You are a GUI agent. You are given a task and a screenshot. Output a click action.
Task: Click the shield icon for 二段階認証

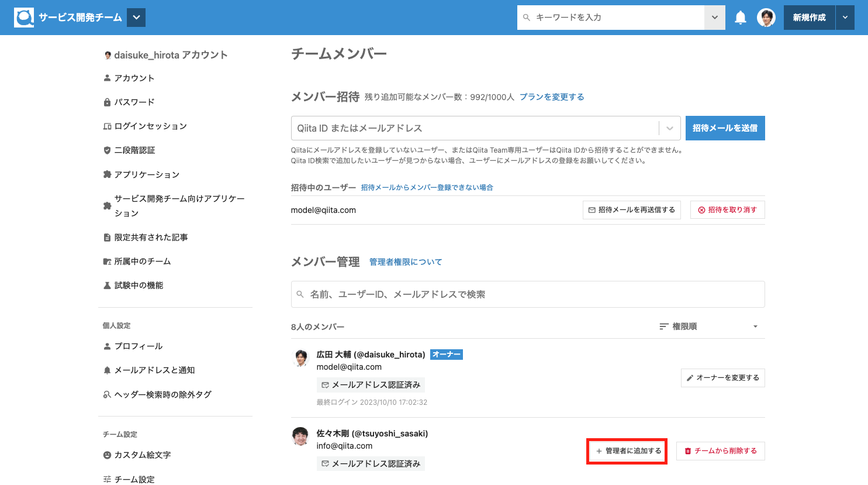tap(107, 150)
